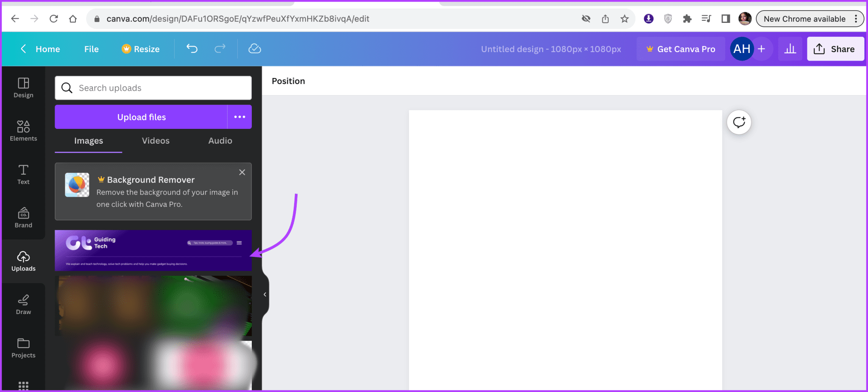The width and height of the screenshot is (868, 392).
Task: Click the Share button
Action: [x=835, y=49]
